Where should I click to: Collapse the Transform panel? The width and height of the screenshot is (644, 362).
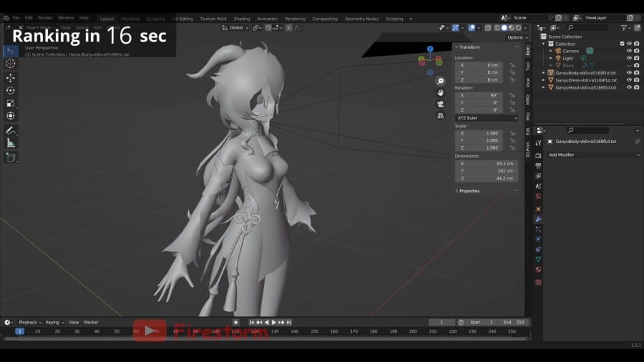[457, 47]
